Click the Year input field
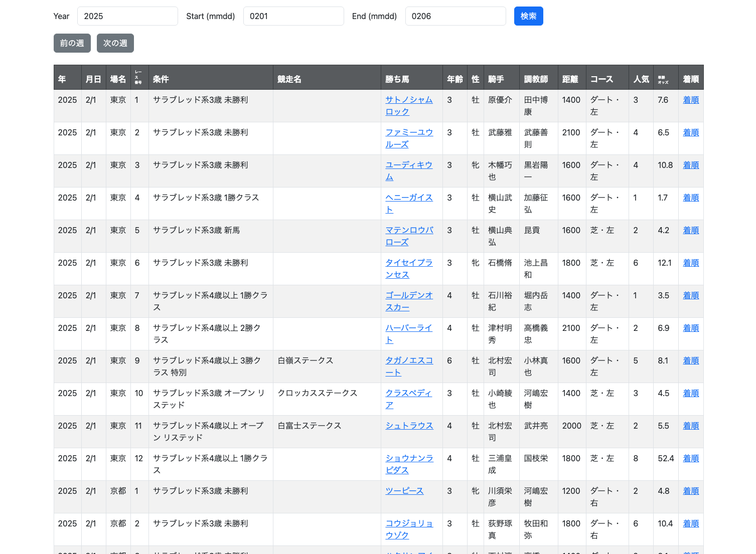The width and height of the screenshot is (756, 554). (127, 16)
